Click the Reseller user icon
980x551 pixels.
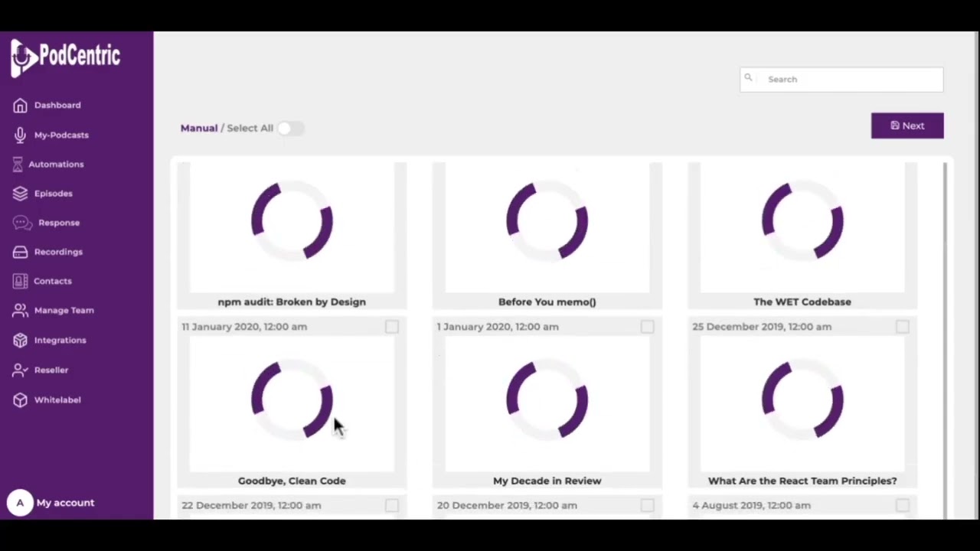20,370
